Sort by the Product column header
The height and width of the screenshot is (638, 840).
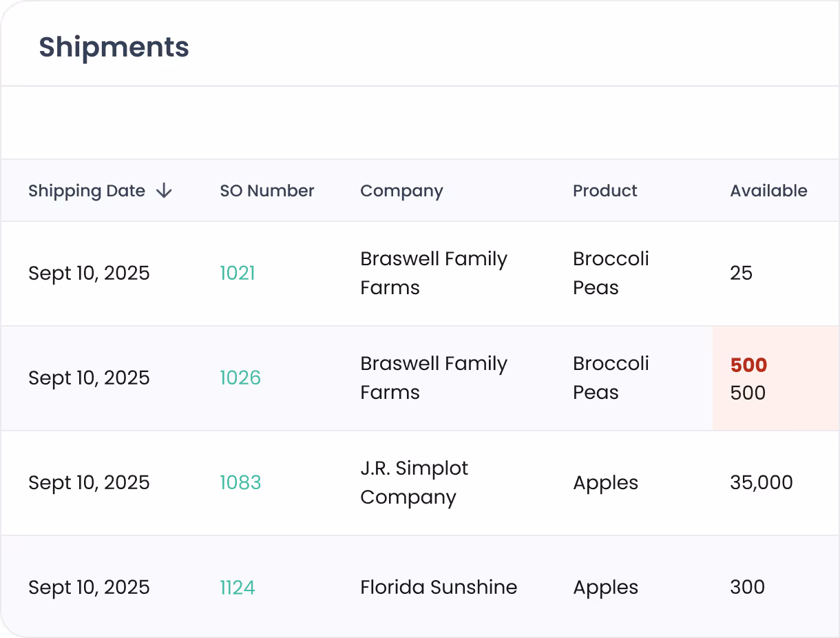pyautogui.click(x=605, y=191)
